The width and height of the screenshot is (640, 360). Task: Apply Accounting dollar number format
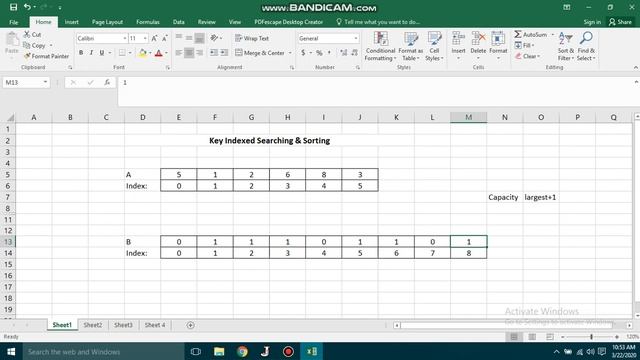[303, 53]
